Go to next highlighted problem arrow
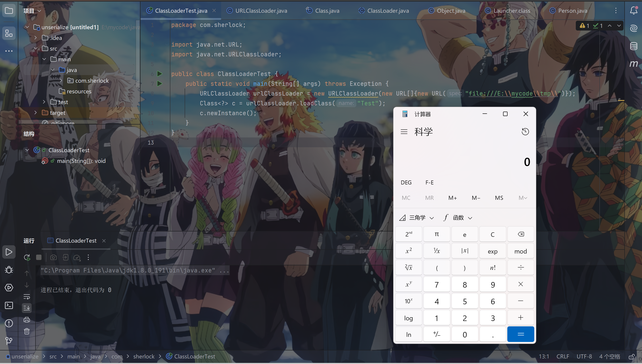The width and height of the screenshot is (642, 364). coord(619,25)
